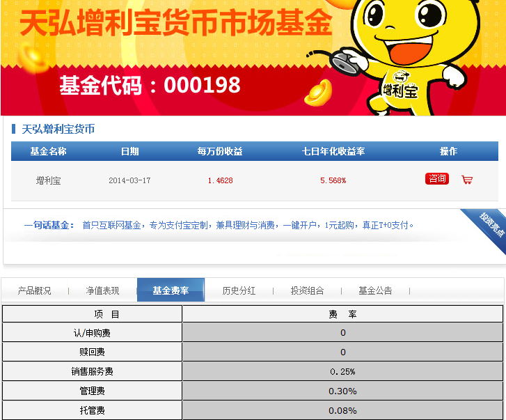Open the 历史分红 tab
Screen dimensions: 506x420
(x=239, y=290)
